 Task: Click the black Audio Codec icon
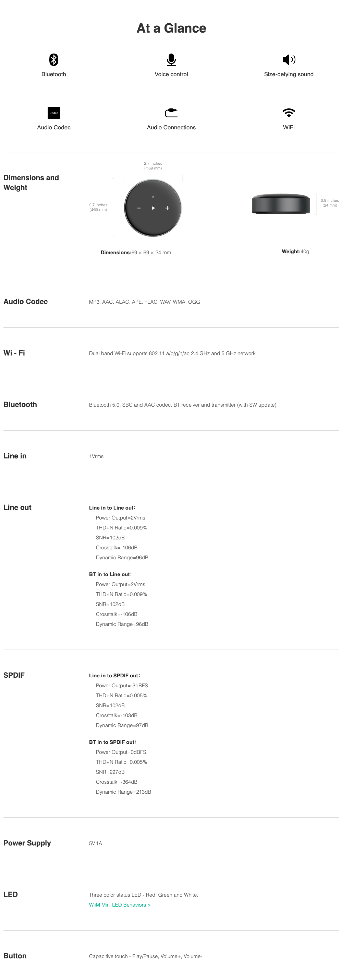(53, 113)
